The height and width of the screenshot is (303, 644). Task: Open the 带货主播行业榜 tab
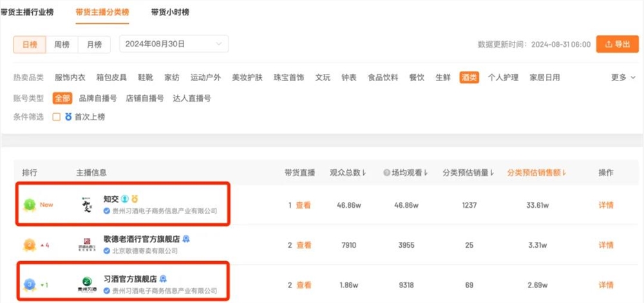coord(26,12)
